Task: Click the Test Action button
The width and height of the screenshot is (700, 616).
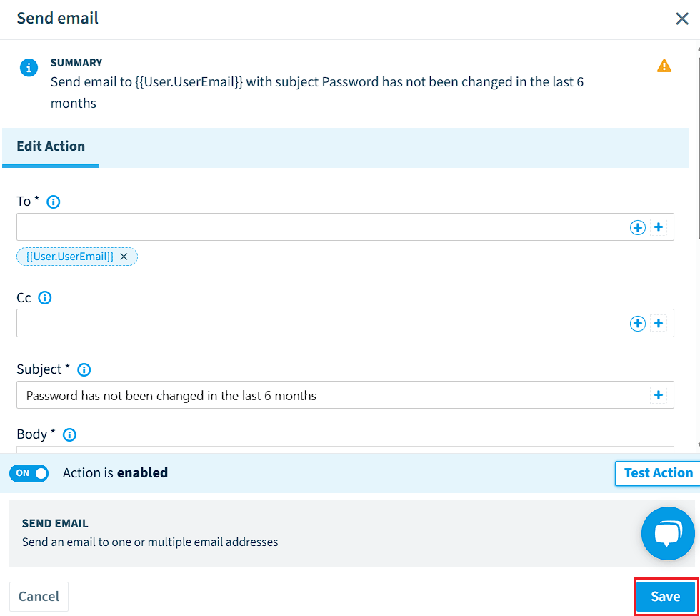Action: (x=658, y=473)
